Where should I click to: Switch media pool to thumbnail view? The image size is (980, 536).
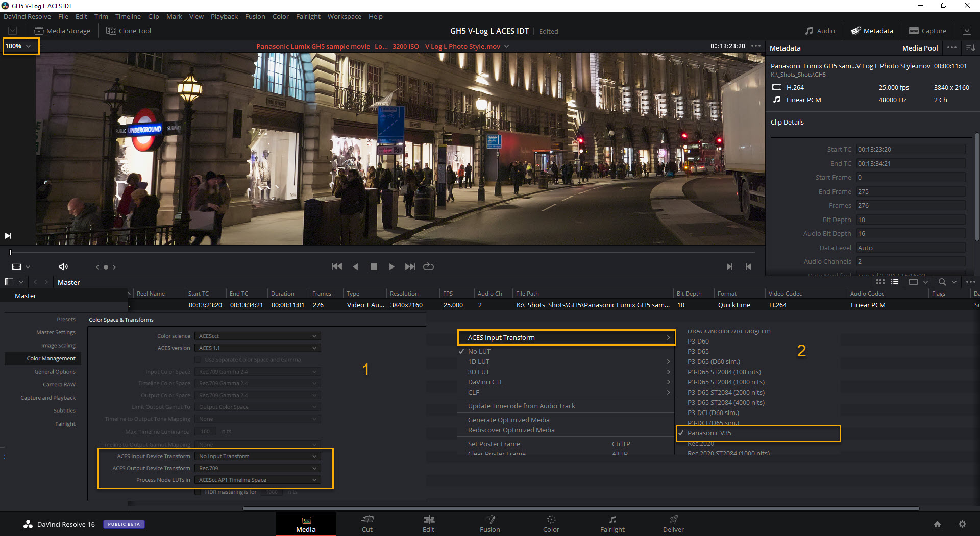pyautogui.click(x=880, y=282)
